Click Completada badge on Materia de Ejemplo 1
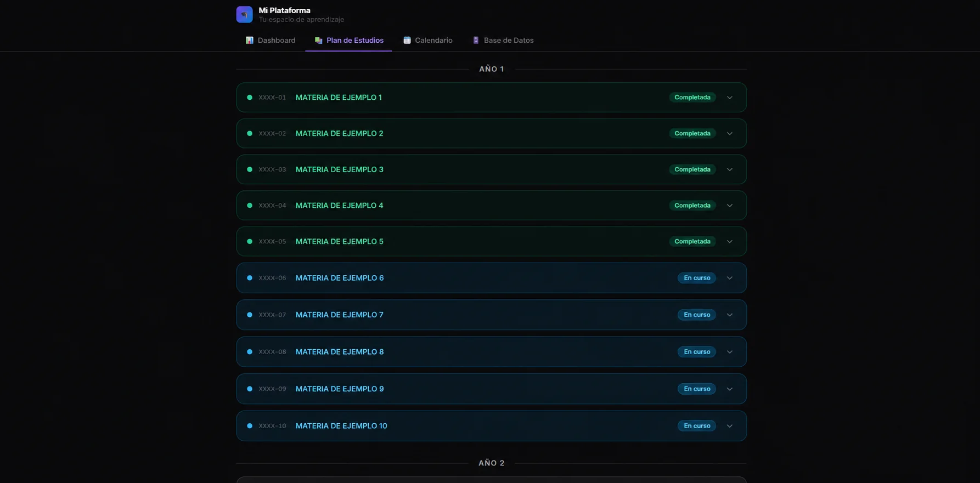The height and width of the screenshot is (483, 980). (x=692, y=98)
